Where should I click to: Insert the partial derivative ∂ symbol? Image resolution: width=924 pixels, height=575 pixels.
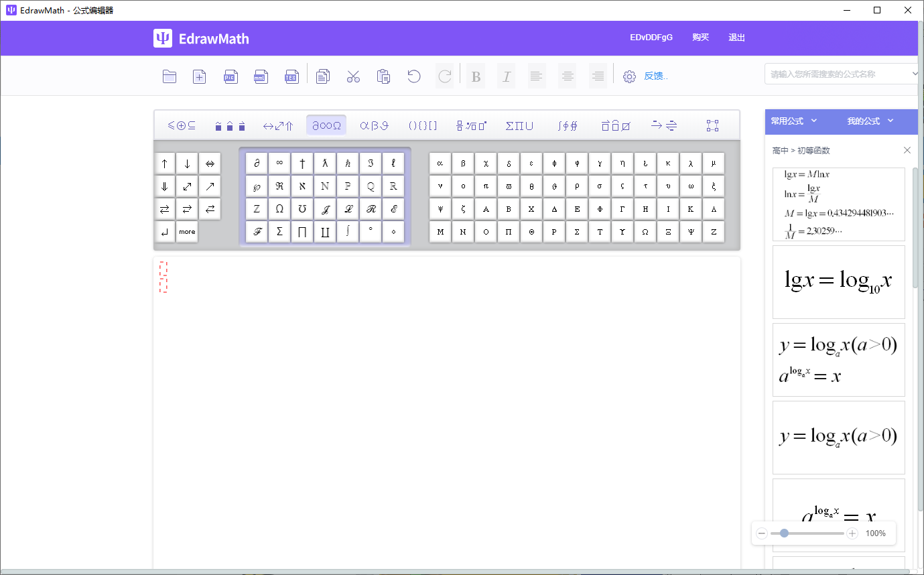(257, 163)
